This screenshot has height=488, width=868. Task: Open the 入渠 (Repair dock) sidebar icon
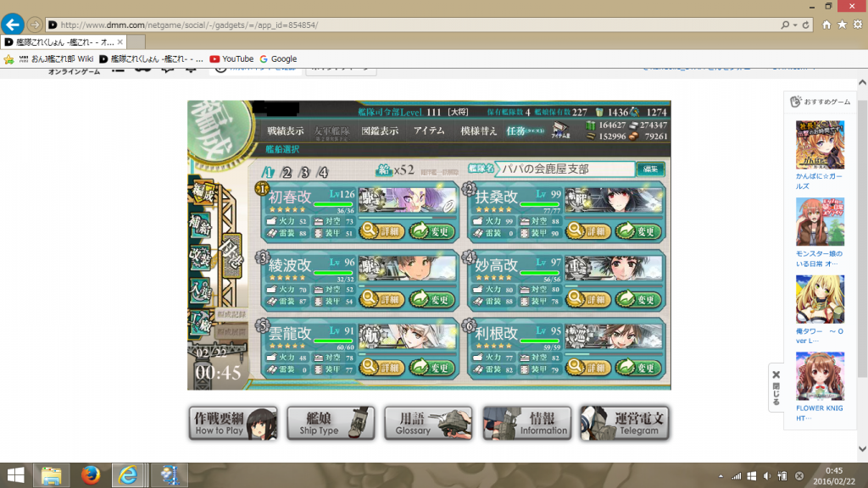pos(200,290)
